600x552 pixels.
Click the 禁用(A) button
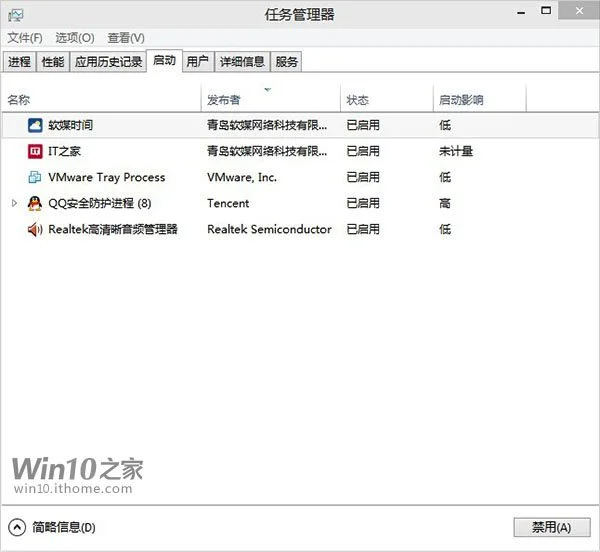pyautogui.click(x=552, y=528)
